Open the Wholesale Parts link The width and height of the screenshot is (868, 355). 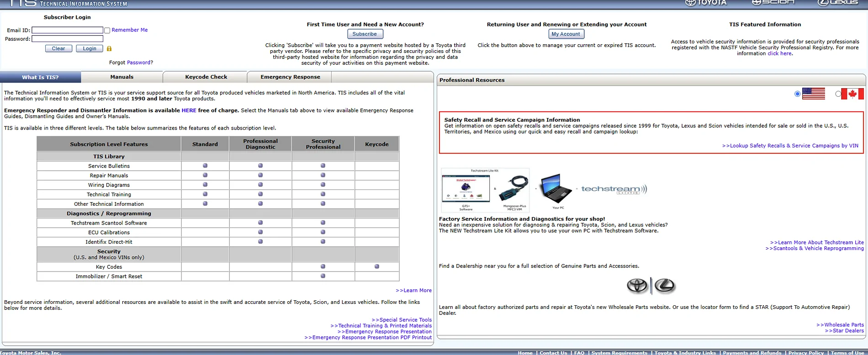tap(840, 325)
